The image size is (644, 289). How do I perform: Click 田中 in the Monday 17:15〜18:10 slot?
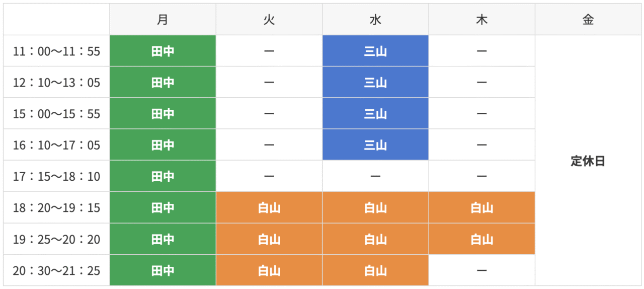pos(163,176)
